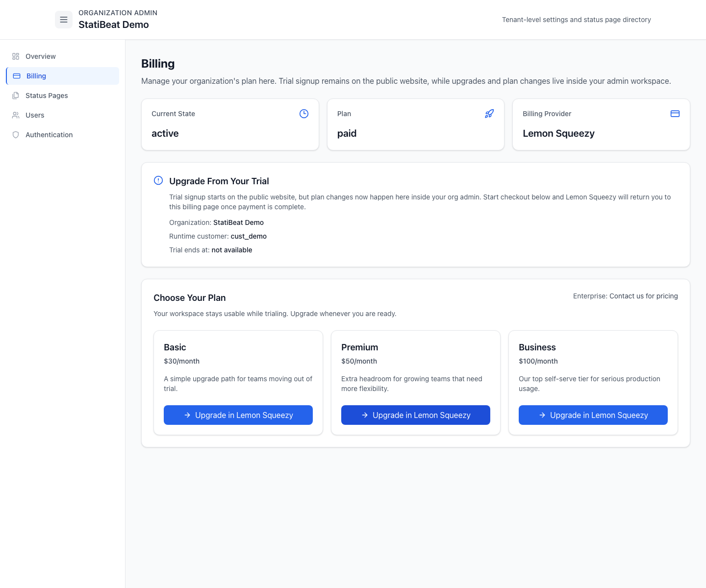
Task: Click the hamburger menu icon
Action: coord(64,20)
